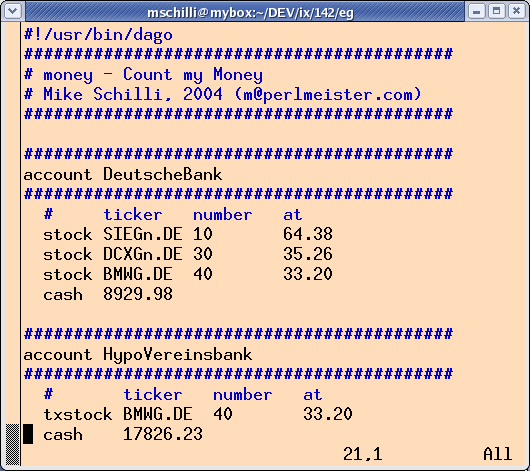Click the account name HypoVereinsbank

[177, 355]
